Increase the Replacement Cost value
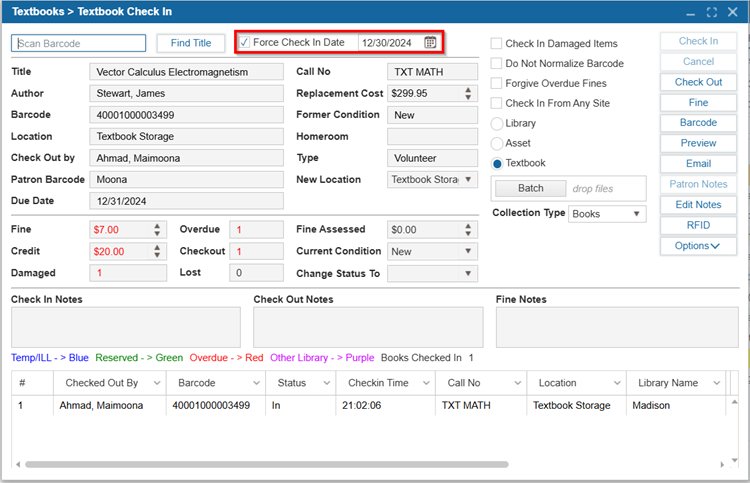Image resolution: width=750 pixels, height=483 pixels. [468, 89]
